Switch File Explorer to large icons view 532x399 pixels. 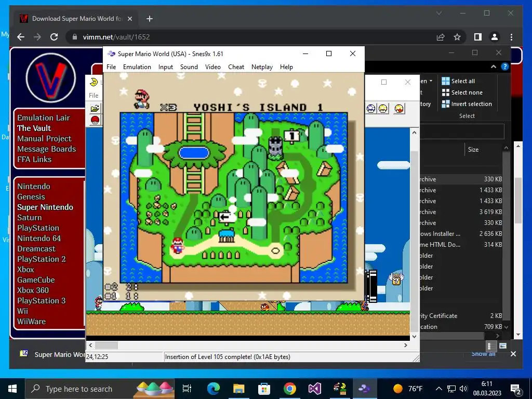pyautogui.click(x=503, y=346)
